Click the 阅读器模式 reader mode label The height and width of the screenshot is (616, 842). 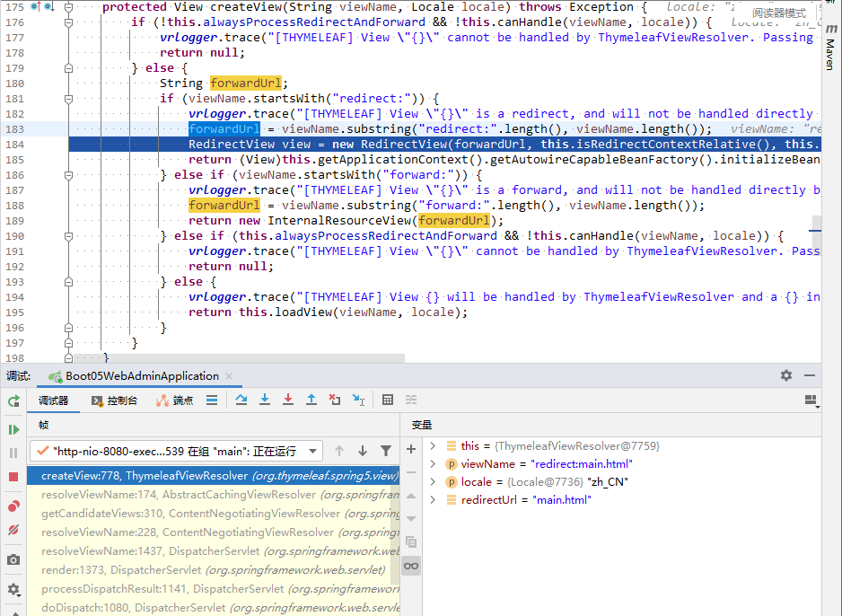point(779,13)
